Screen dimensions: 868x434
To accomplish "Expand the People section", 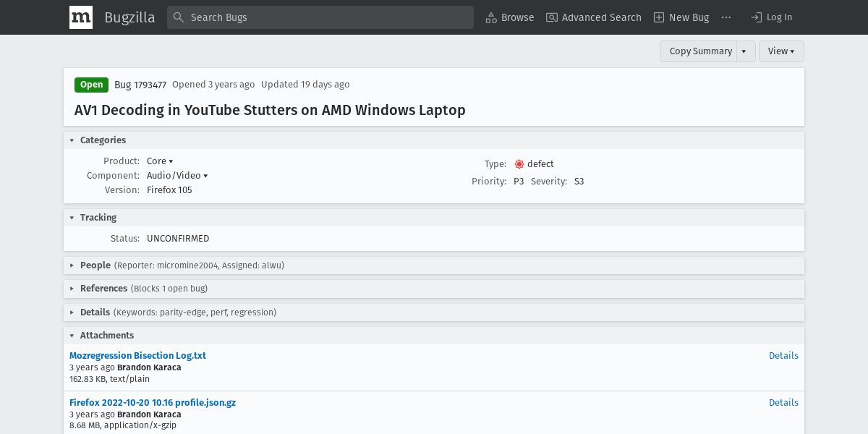I will (72, 265).
